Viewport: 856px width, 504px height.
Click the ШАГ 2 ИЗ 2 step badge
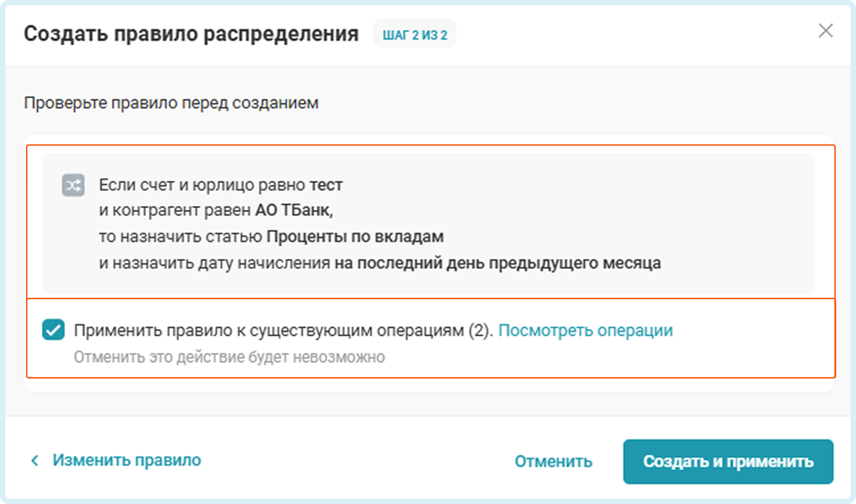pyautogui.click(x=414, y=35)
